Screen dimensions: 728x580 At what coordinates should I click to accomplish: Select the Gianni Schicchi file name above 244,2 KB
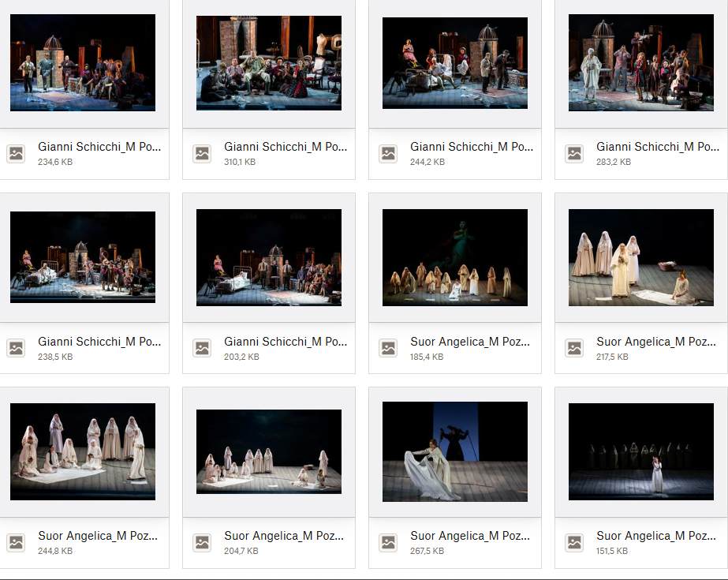click(472, 147)
